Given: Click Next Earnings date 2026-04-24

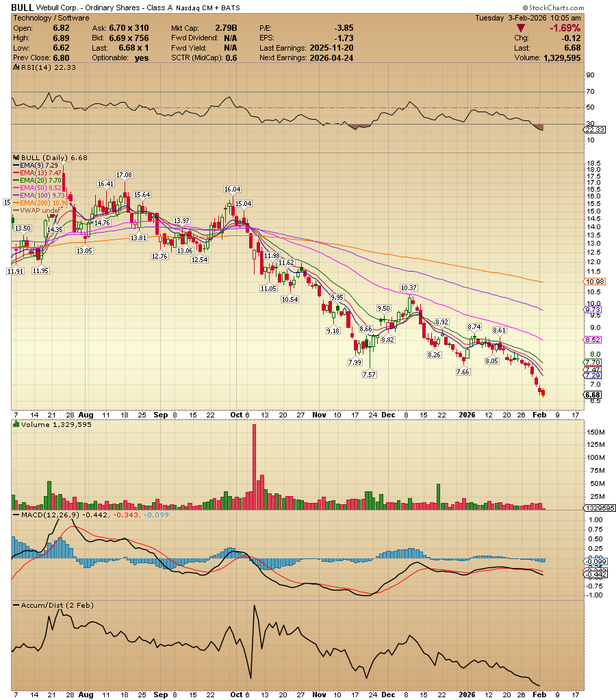Looking at the screenshot, I should [x=331, y=57].
